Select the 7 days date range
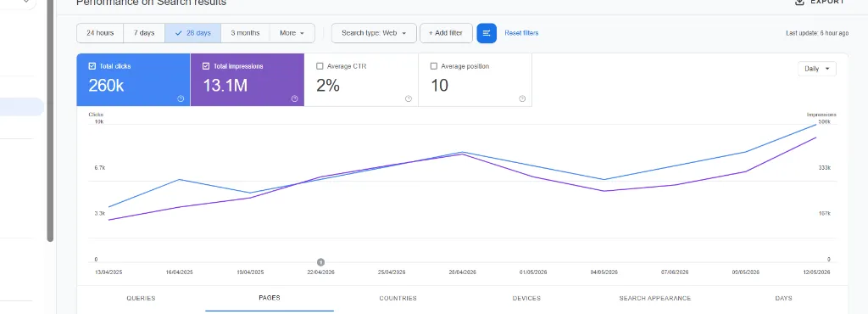 click(144, 33)
